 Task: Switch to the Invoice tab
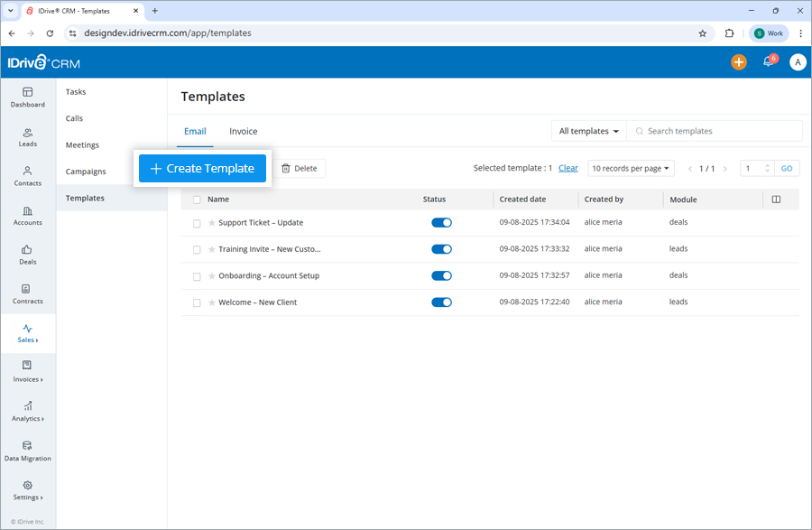pyautogui.click(x=243, y=130)
